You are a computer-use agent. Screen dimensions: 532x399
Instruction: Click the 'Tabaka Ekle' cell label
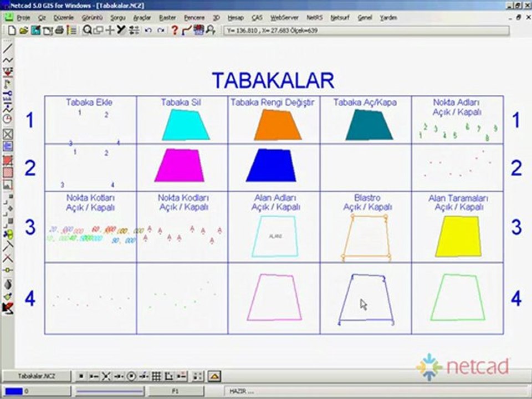(x=89, y=102)
